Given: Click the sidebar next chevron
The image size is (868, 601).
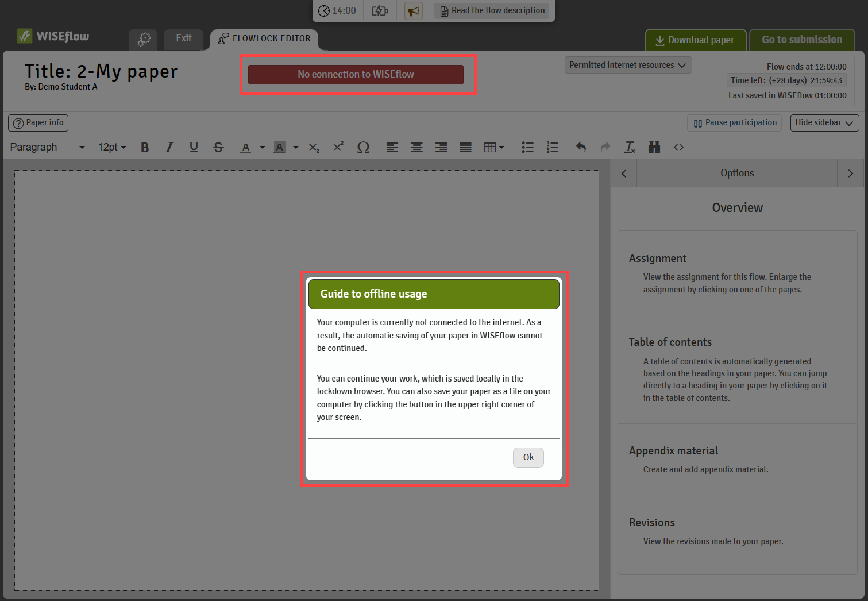Looking at the screenshot, I should pyautogui.click(x=851, y=174).
